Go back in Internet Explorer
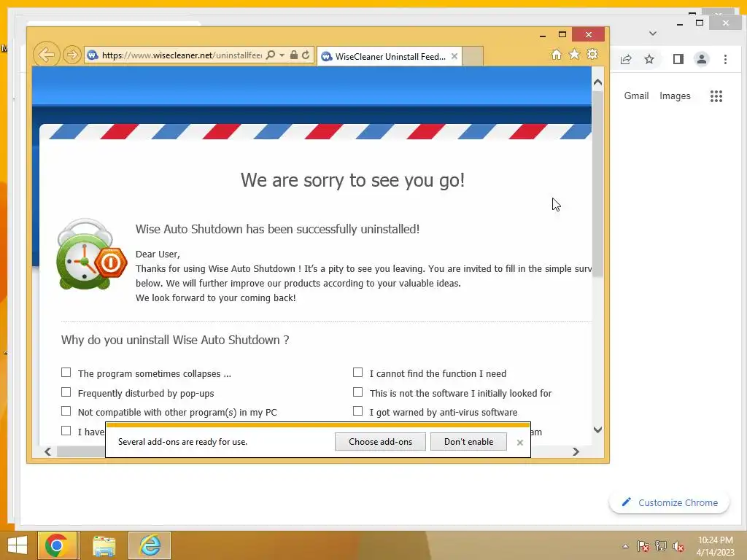 click(x=46, y=55)
